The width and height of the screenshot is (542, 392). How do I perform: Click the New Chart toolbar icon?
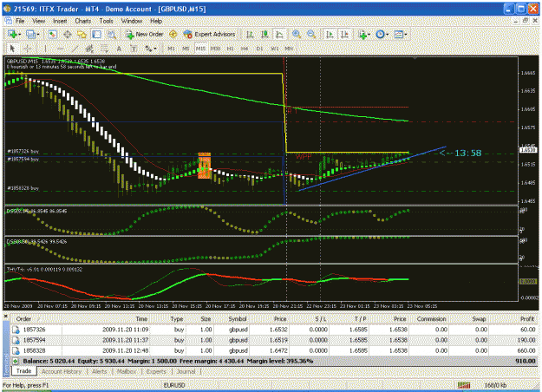coord(12,34)
